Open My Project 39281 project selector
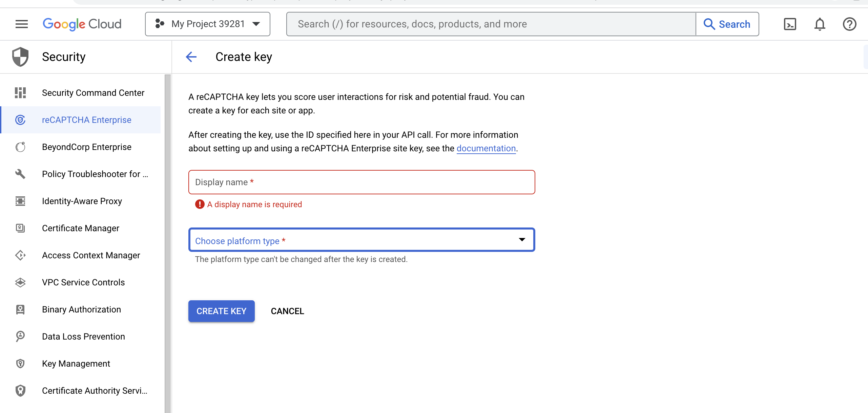The width and height of the screenshot is (868, 413). tap(207, 24)
